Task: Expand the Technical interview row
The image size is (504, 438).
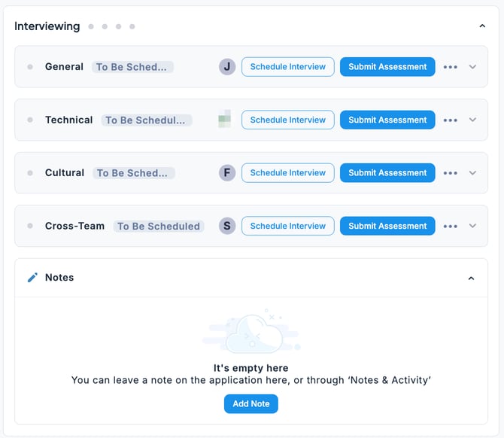Action: pos(472,120)
